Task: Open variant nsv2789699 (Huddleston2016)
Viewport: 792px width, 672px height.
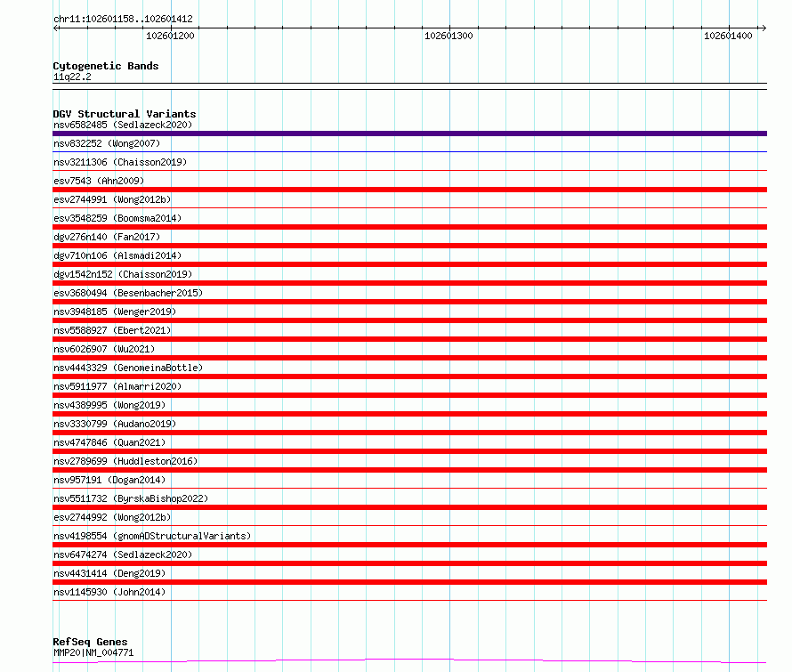Action: (x=125, y=461)
